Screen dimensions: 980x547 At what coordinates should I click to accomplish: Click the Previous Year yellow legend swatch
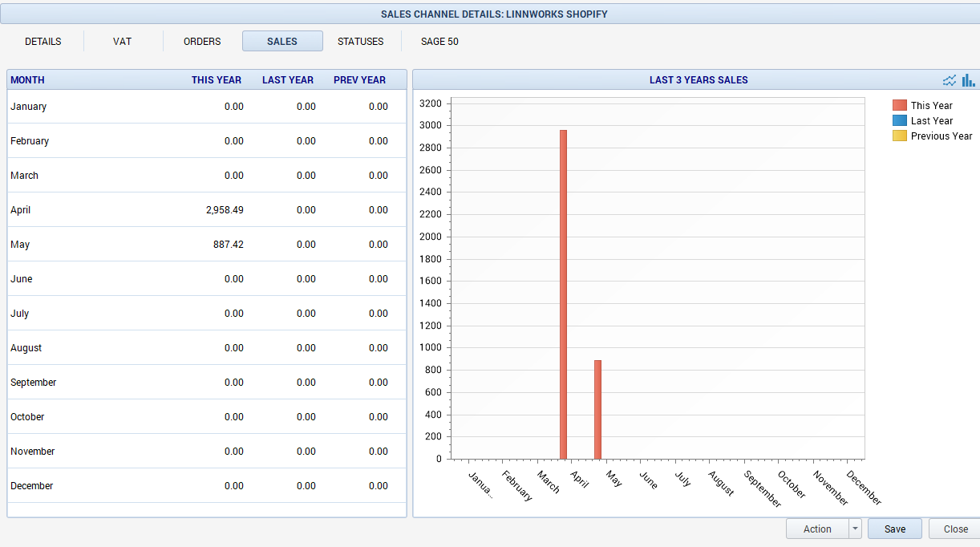(x=900, y=136)
